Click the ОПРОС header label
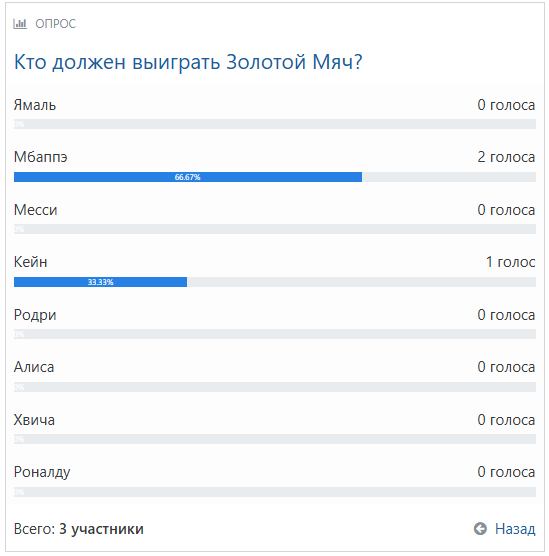Image resolution: width=549 pixels, height=556 pixels. tap(56, 24)
